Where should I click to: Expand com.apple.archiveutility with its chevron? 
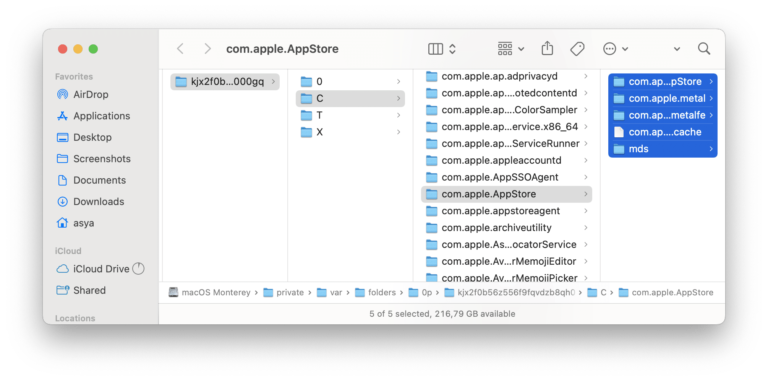(586, 228)
